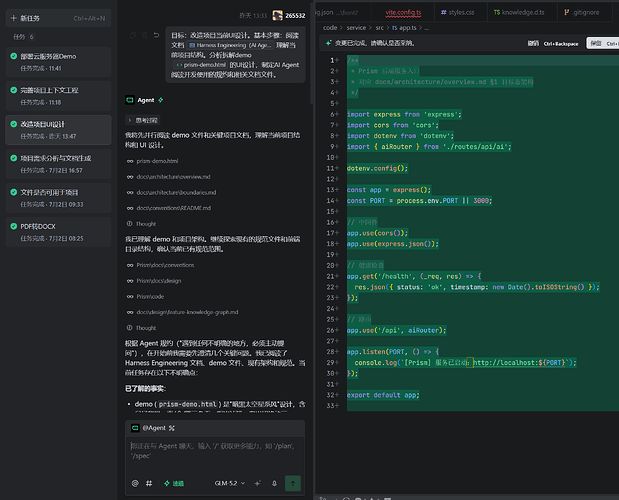This screenshot has height=500, width=619.
Task: Toggle the green fast mode button
Action: tap(174, 483)
